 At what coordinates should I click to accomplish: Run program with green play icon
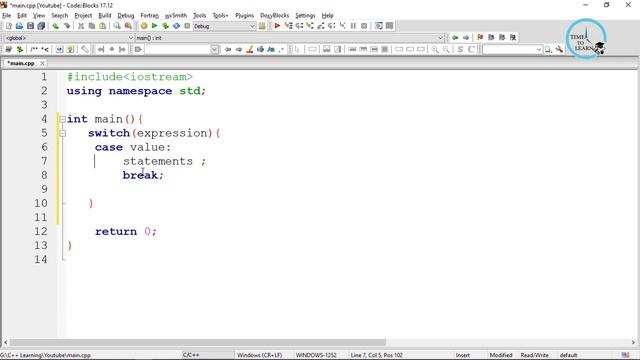coord(154,26)
